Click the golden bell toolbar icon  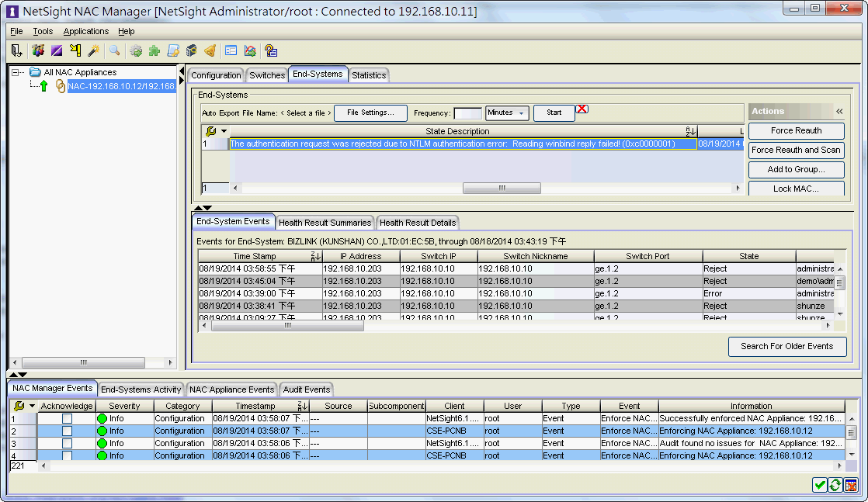coord(210,51)
